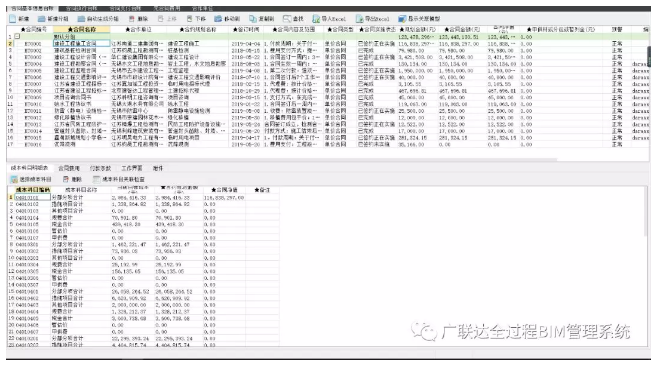The height and width of the screenshot is (365, 660).
Task: Switch to the 合同执行台账 tab
Action: coord(82,8)
